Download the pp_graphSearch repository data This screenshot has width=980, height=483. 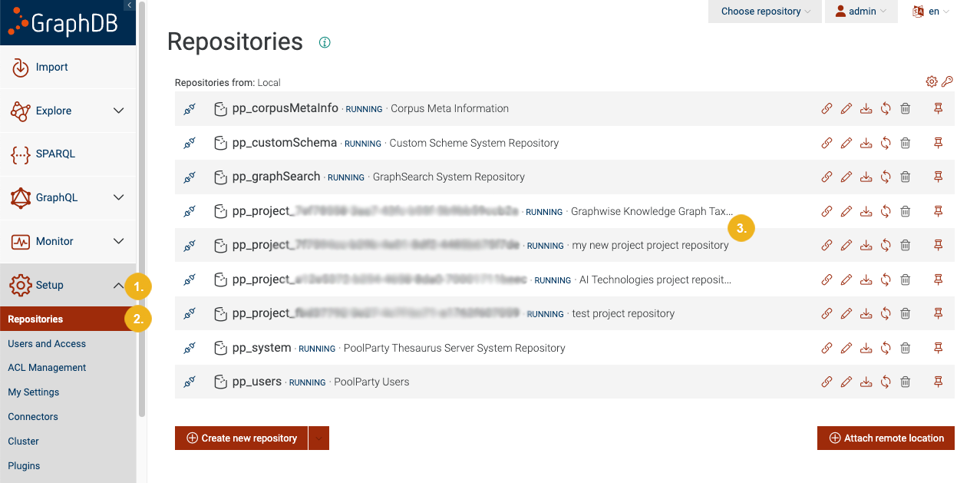click(866, 177)
